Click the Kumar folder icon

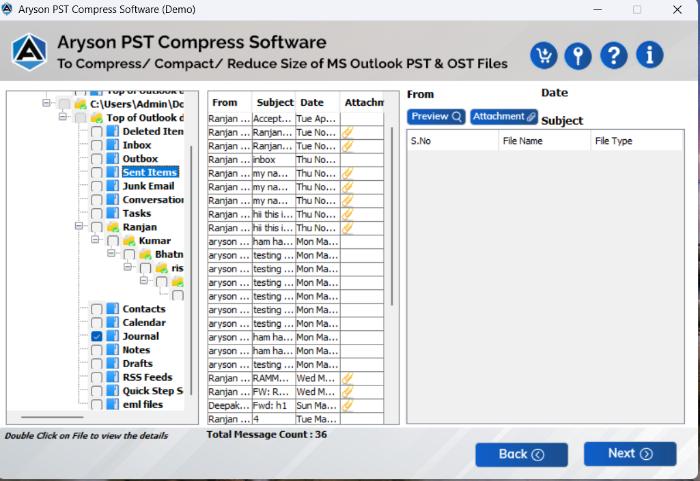tap(129, 241)
